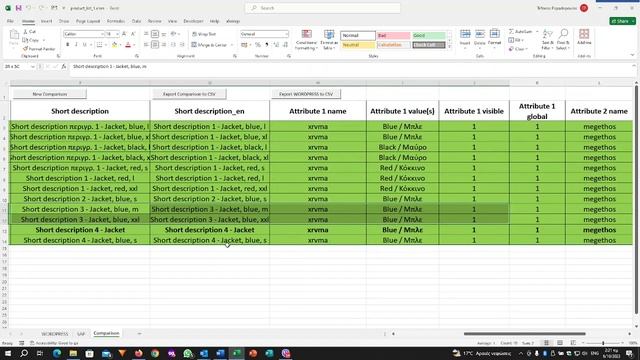Expand the cell styles gallery
The height and width of the screenshot is (360, 640).
coord(450,47)
